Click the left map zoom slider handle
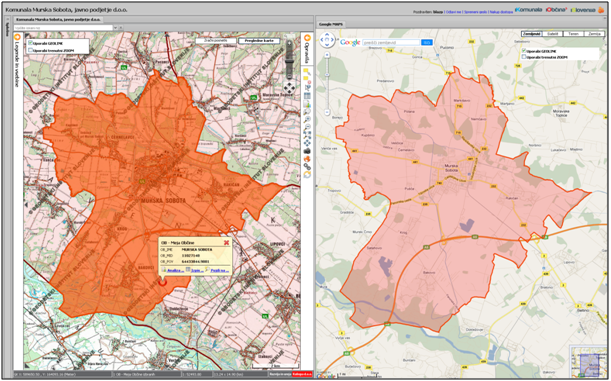The width and height of the screenshot is (611, 381). point(290,62)
